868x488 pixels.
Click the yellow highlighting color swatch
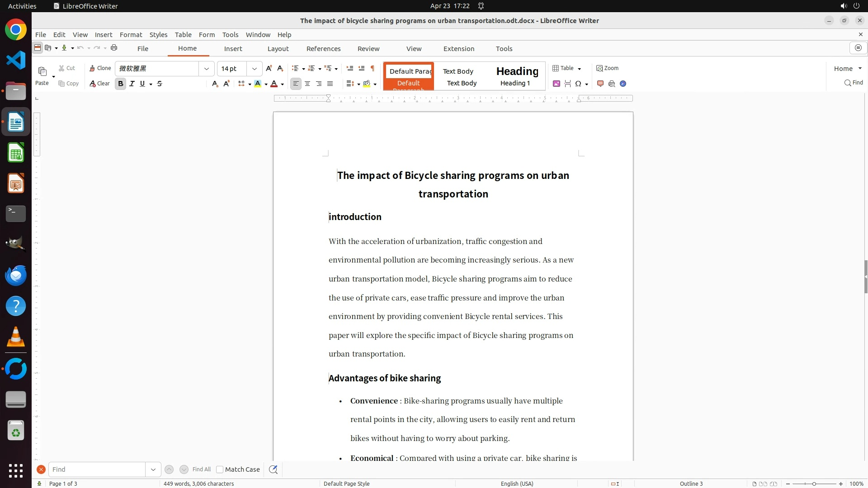click(258, 84)
